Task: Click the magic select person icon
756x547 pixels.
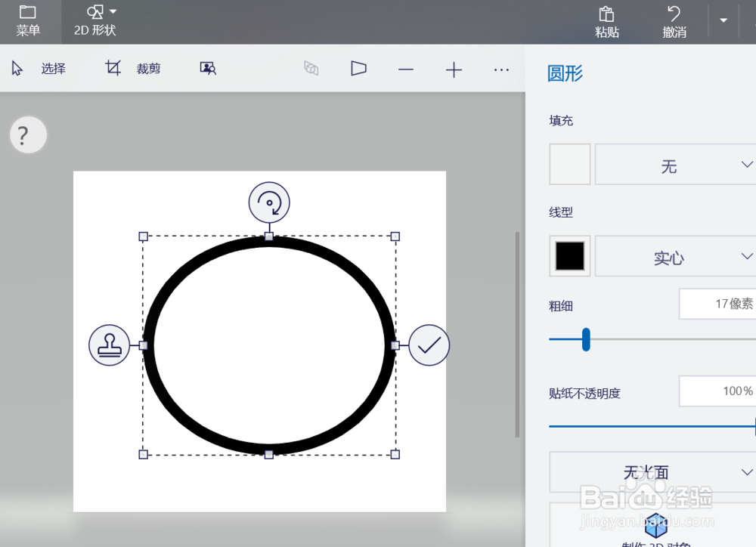Action: coord(208,69)
